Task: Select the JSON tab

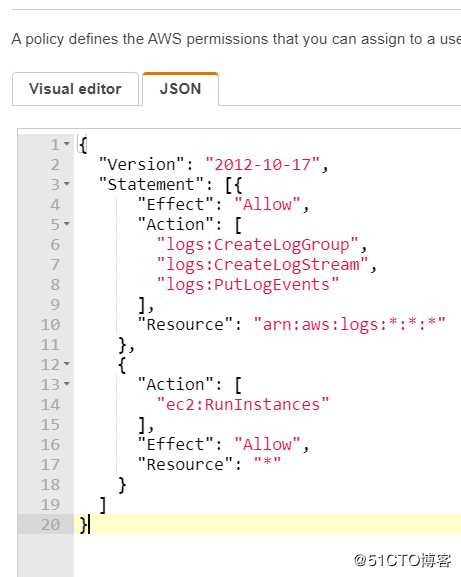Action: pos(180,89)
